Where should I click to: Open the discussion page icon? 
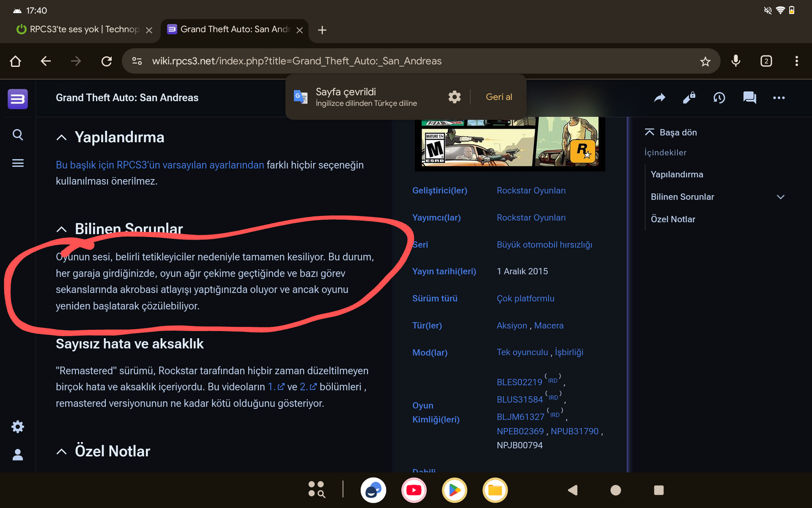coord(750,98)
